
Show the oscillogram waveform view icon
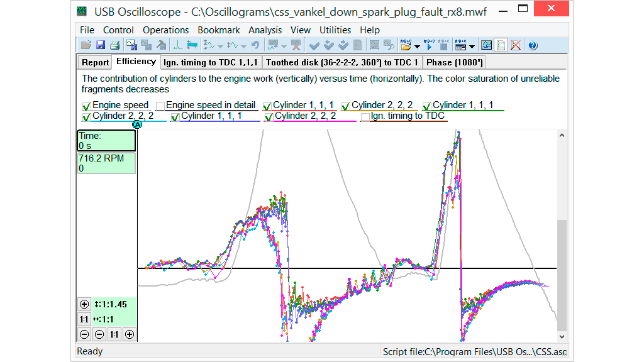486,45
